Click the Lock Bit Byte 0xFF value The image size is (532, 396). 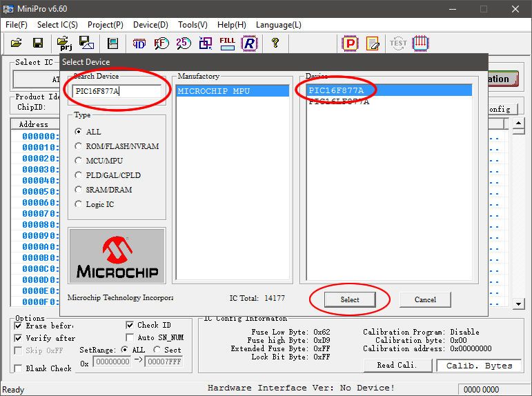coord(322,357)
